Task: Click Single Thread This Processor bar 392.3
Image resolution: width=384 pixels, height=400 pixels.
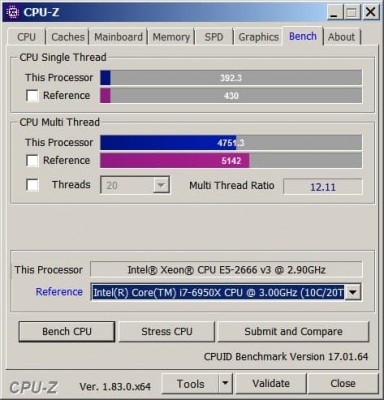Action: pyautogui.click(x=231, y=78)
